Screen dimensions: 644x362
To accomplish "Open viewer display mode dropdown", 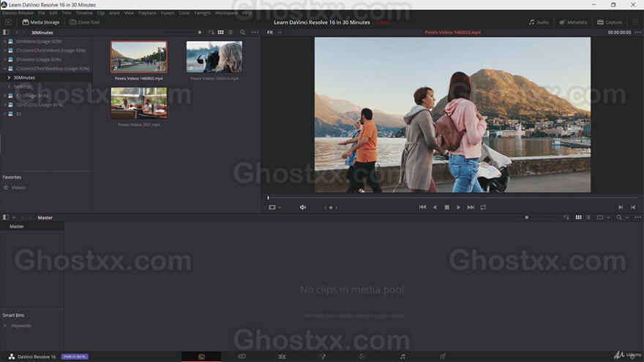I will pyautogui.click(x=274, y=208).
